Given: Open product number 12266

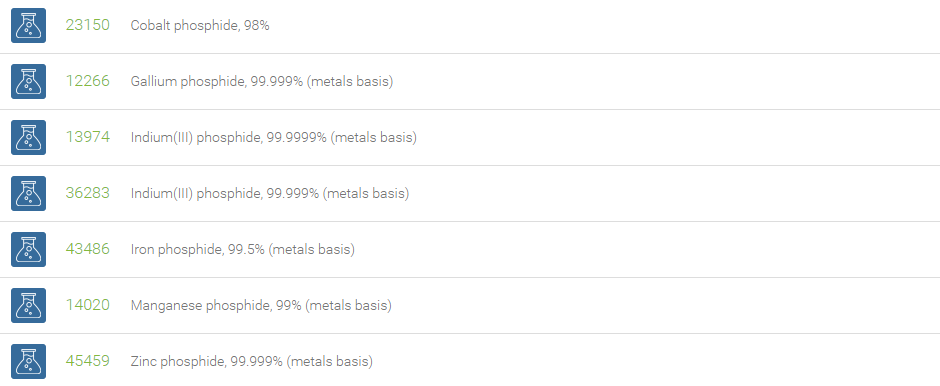Looking at the screenshot, I should pyautogui.click(x=88, y=81).
